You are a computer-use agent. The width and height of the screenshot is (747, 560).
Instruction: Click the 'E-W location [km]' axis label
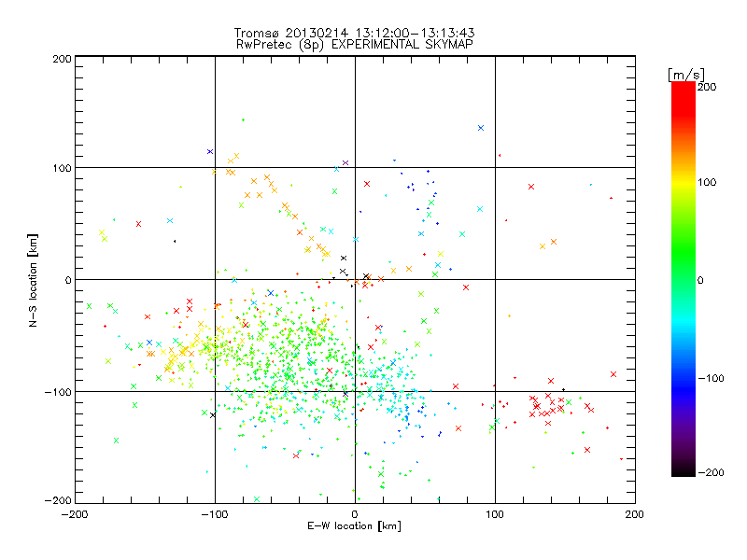tap(355, 525)
